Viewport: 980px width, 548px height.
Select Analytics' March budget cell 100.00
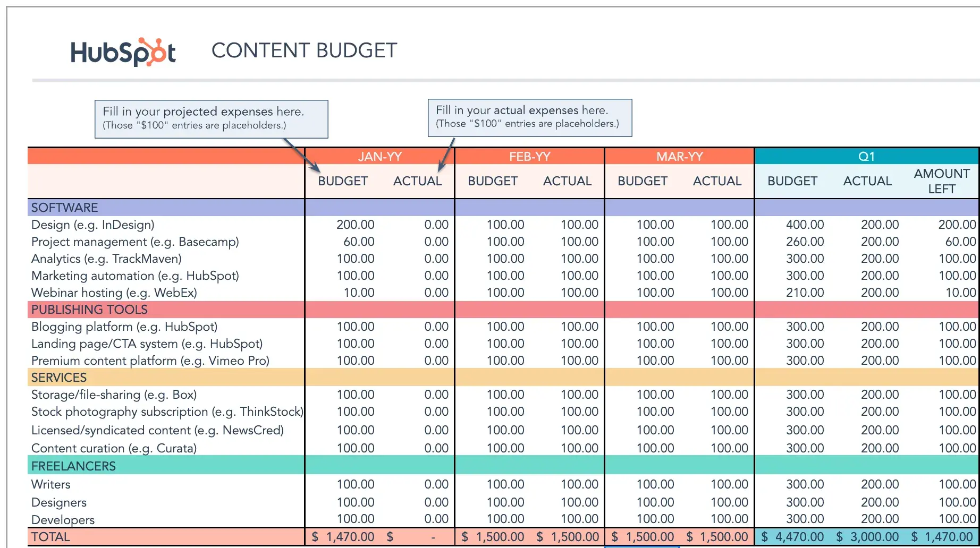click(x=655, y=259)
